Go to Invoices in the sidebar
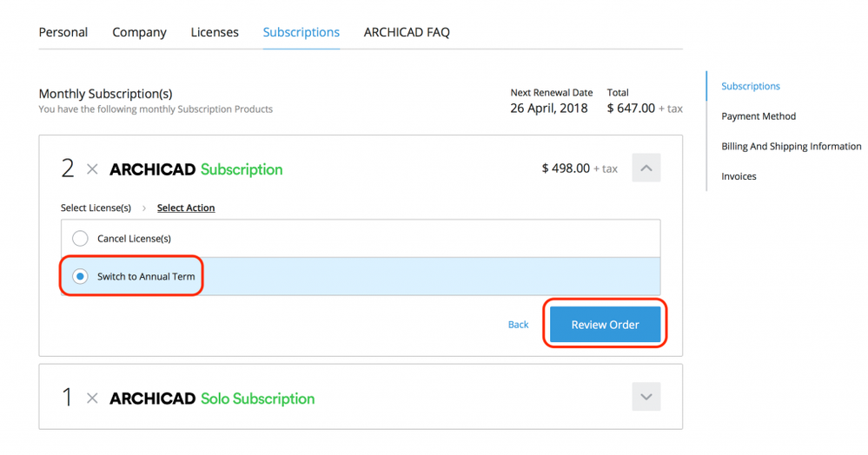 [739, 176]
